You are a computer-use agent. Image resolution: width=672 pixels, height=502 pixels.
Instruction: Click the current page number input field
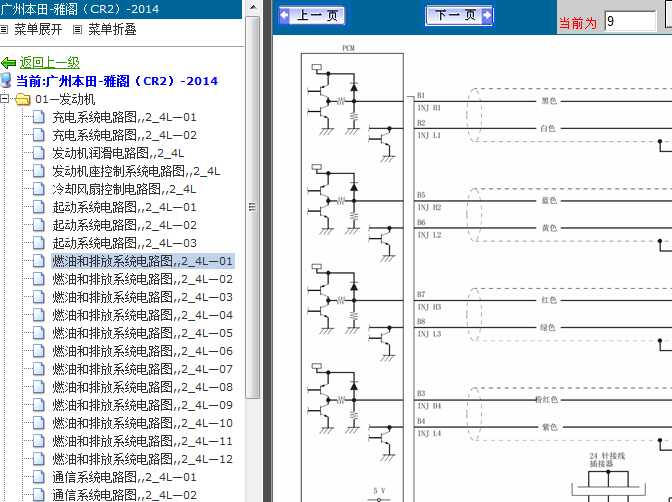(630, 21)
